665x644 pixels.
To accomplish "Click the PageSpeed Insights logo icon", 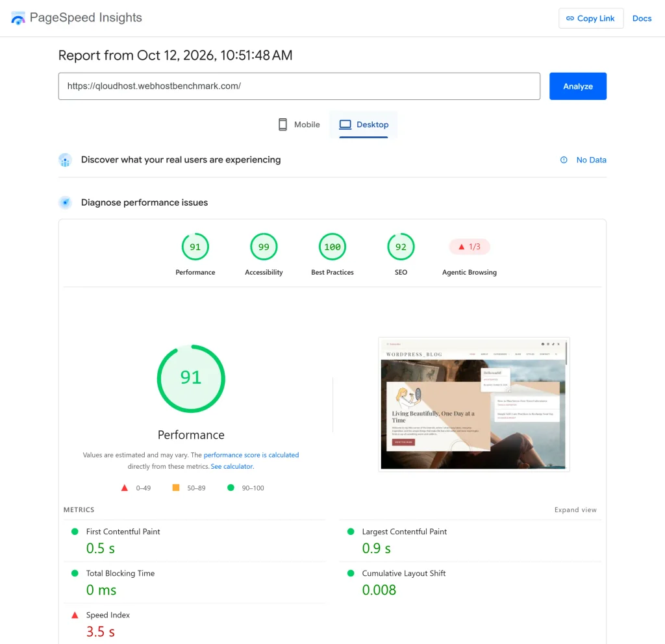I will (x=18, y=18).
